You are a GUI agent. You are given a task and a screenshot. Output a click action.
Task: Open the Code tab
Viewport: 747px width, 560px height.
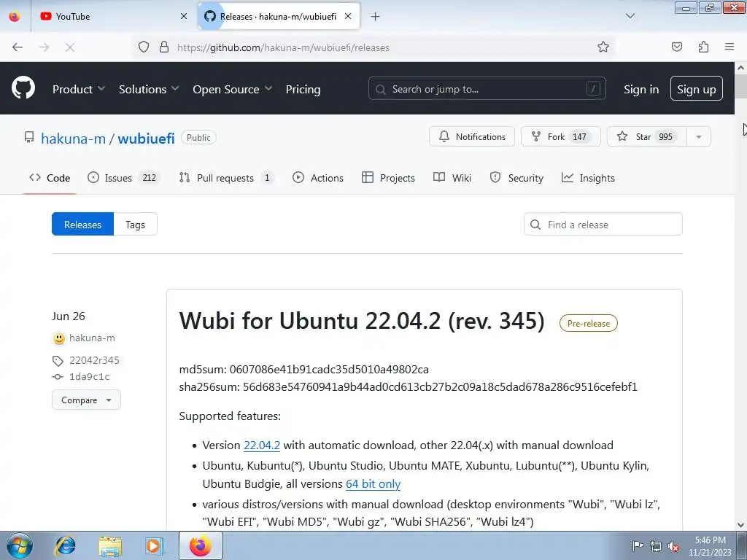click(x=50, y=178)
